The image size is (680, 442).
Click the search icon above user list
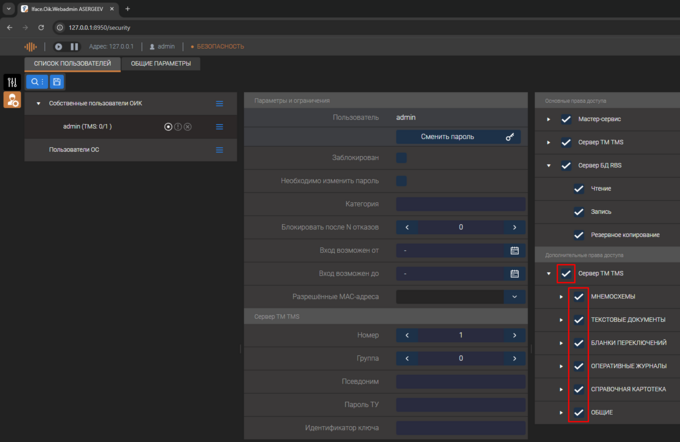(36, 82)
